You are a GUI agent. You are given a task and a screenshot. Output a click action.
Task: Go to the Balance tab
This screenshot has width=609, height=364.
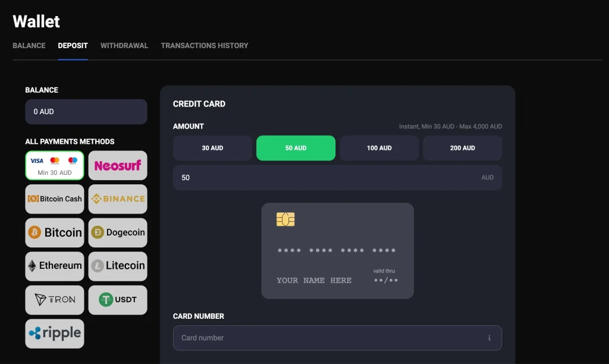point(29,45)
